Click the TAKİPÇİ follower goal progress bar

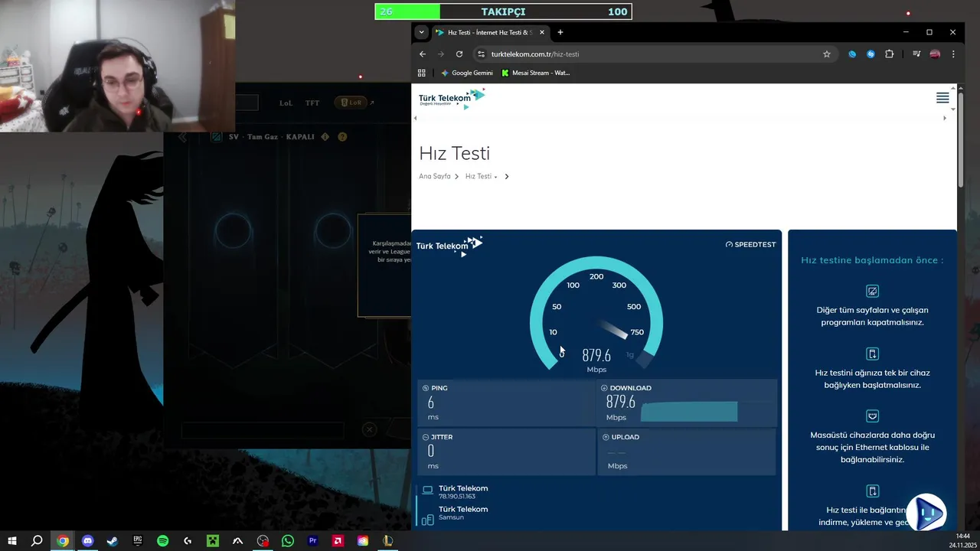(503, 11)
